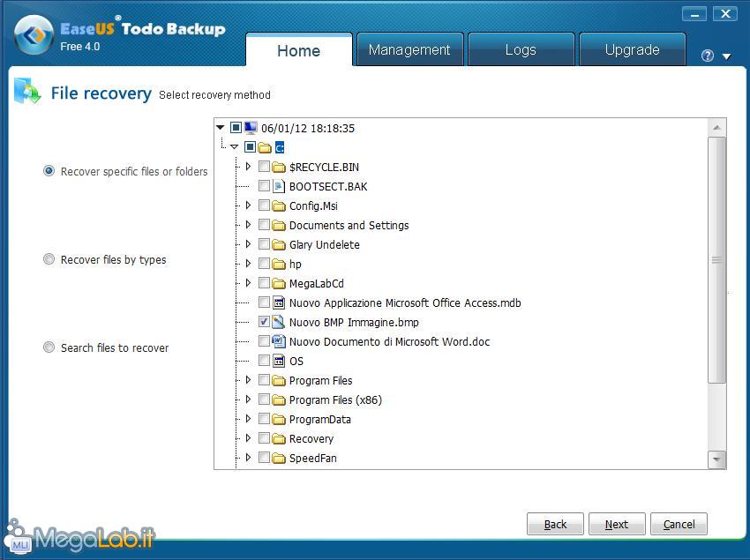
Task: Click the computer icon beside backup date
Action: 251,128
